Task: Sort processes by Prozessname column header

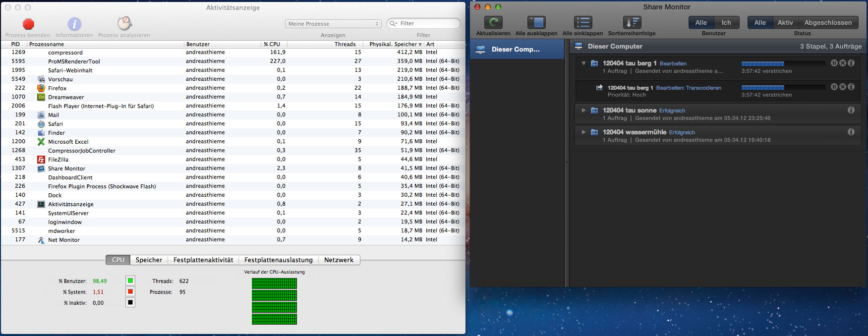Action: pyautogui.click(x=106, y=44)
